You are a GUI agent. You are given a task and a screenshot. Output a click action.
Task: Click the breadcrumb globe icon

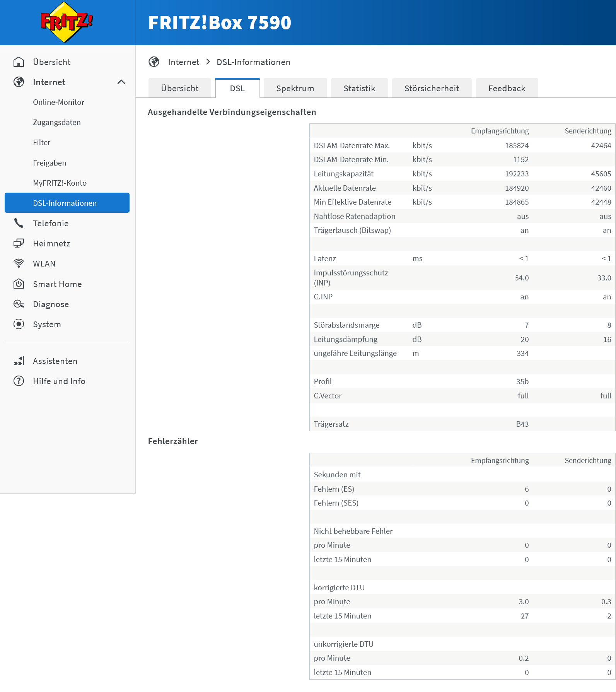[x=154, y=62]
